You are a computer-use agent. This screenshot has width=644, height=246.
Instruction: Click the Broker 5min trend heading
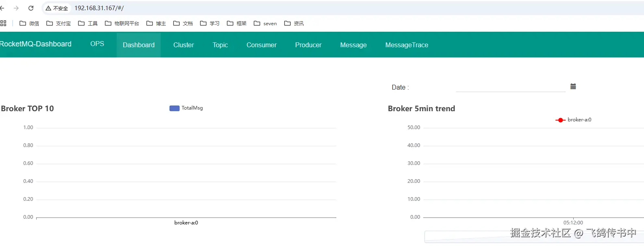click(x=421, y=108)
